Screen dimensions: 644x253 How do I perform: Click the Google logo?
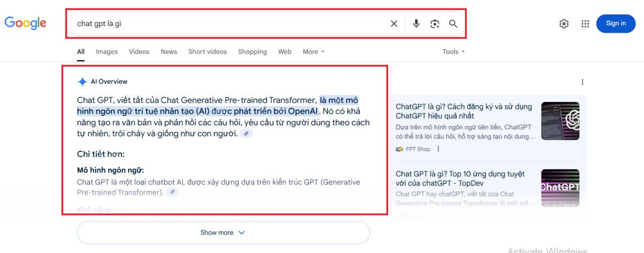[x=25, y=23]
